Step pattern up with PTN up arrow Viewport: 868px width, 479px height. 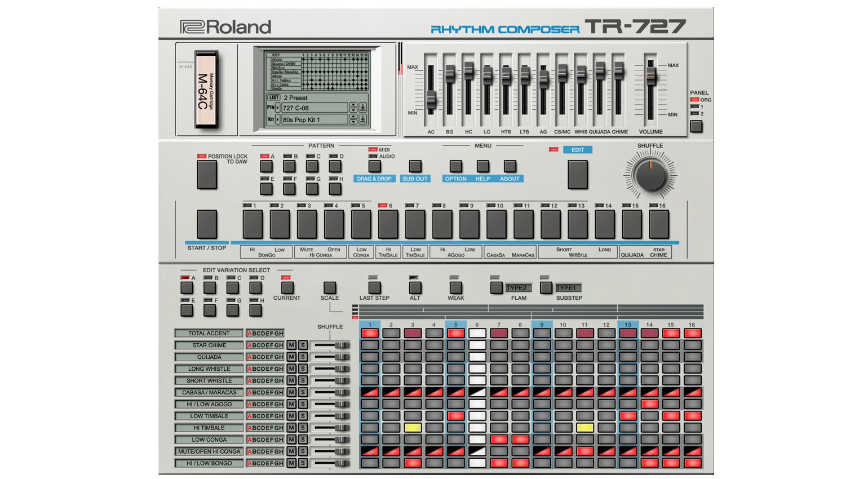(353, 105)
